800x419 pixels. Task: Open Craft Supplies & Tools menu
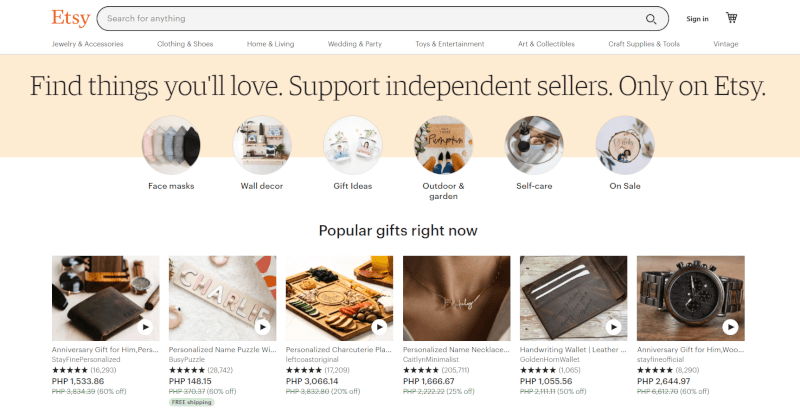(644, 44)
